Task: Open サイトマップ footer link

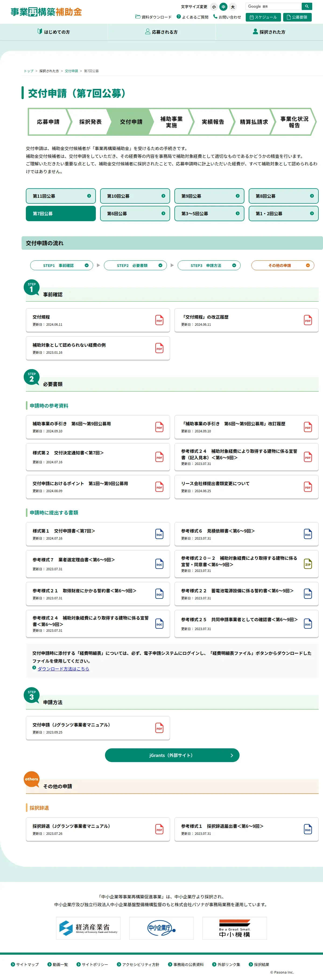Action: pos(25,964)
